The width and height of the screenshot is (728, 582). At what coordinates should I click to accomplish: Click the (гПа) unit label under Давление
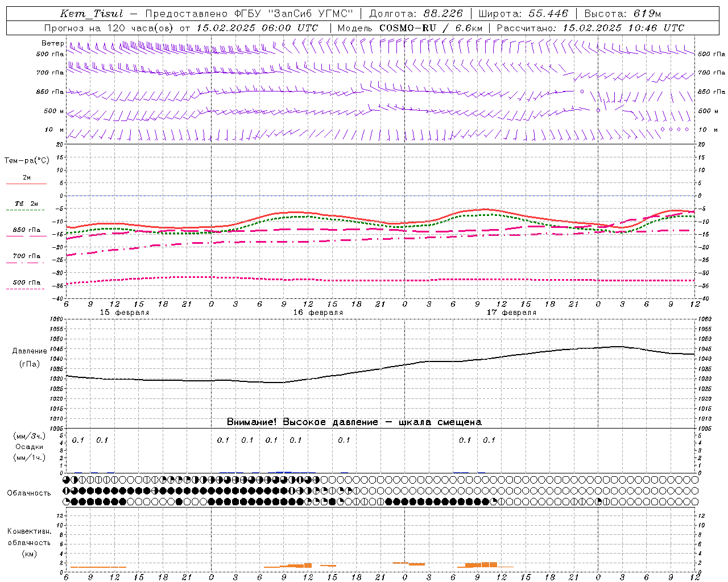click(x=30, y=364)
